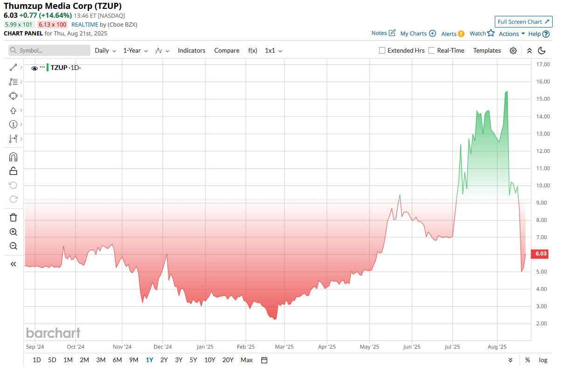Image resolution: width=561 pixels, height=392 pixels.
Task: Click the My Charts plus icon
Action: pos(432,34)
